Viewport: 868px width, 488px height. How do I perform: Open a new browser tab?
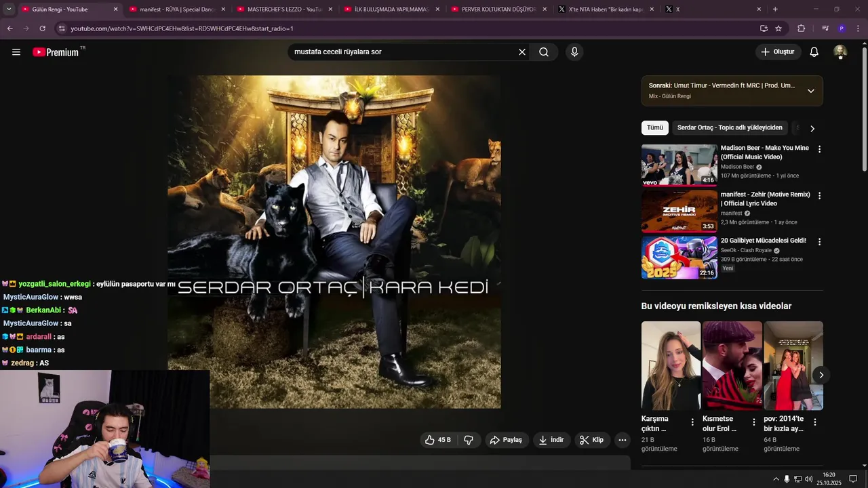click(775, 9)
